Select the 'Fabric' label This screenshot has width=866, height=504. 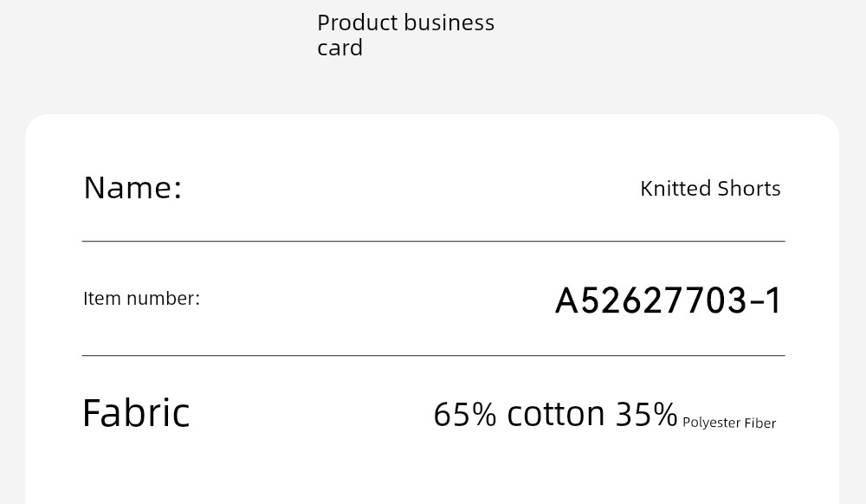136,413
